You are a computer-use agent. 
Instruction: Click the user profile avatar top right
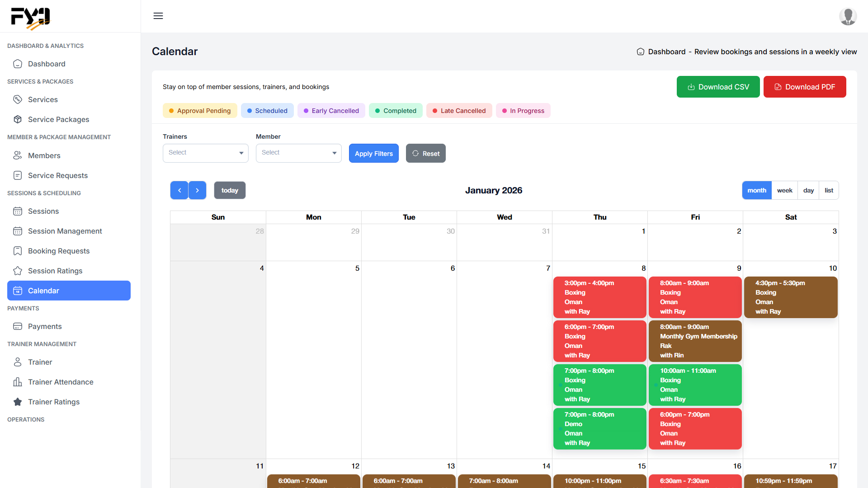point(848,16)
